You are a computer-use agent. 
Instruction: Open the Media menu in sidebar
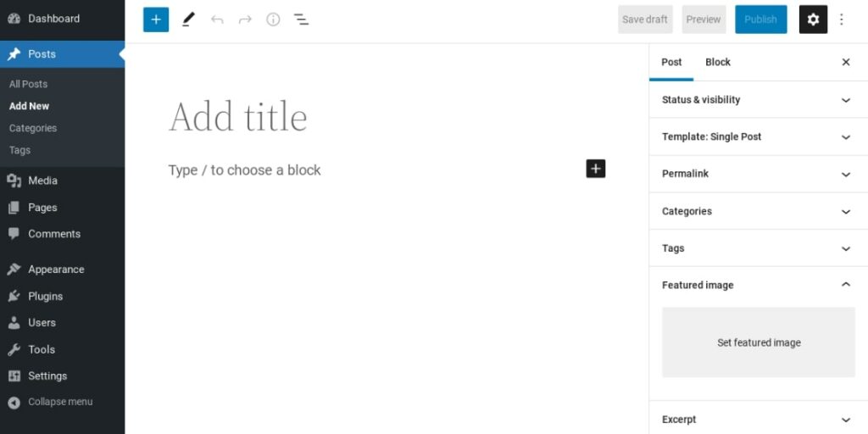(x=42, y=181)
